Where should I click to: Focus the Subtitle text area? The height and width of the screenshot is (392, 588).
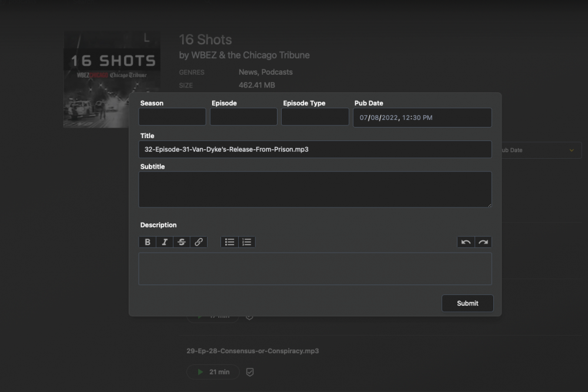(x=315, y=189)
